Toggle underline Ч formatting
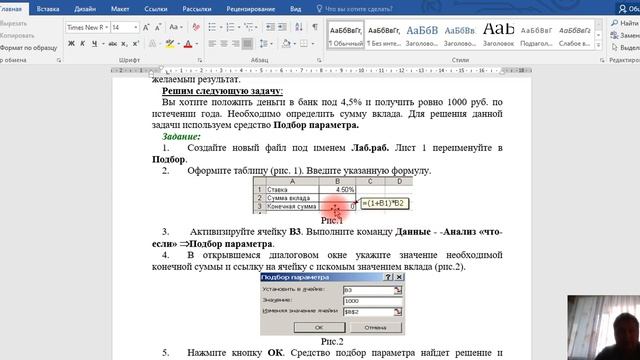640x360 pixels. [94, 43]
